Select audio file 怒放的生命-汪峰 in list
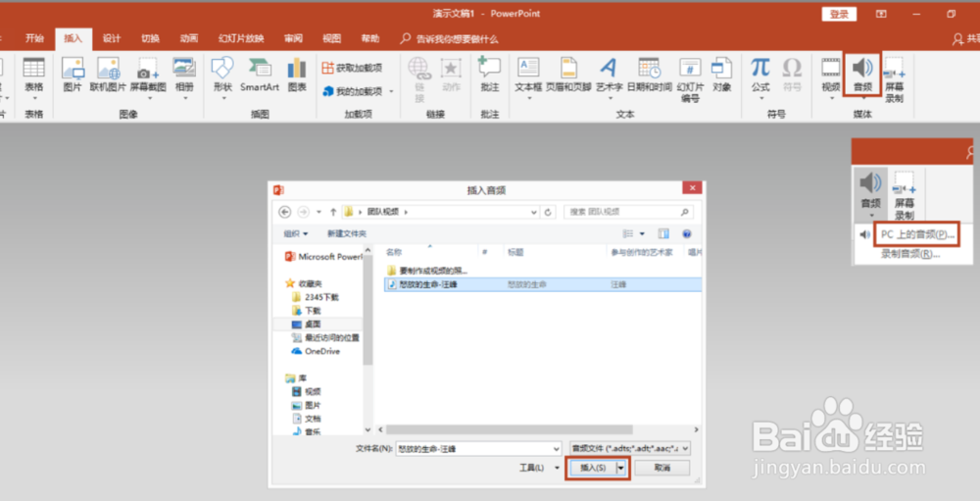 point(543,284)
